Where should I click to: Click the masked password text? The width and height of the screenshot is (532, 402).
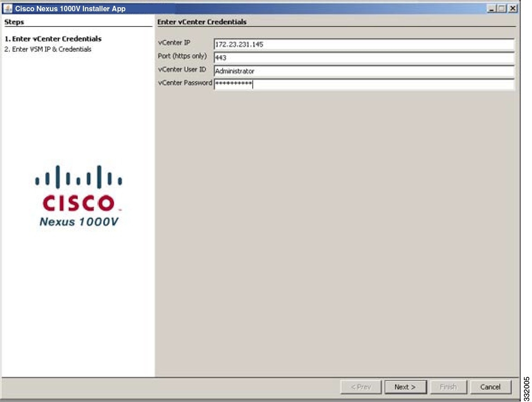233,84
